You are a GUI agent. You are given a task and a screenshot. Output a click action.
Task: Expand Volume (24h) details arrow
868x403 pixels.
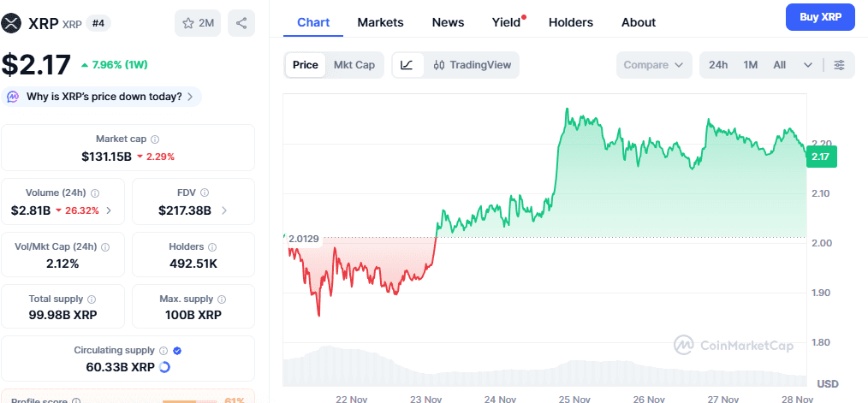[x=109, y=210]
